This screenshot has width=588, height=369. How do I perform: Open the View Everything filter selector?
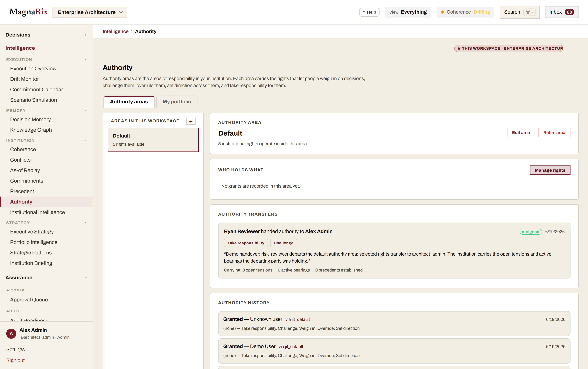tap(408, 12)
